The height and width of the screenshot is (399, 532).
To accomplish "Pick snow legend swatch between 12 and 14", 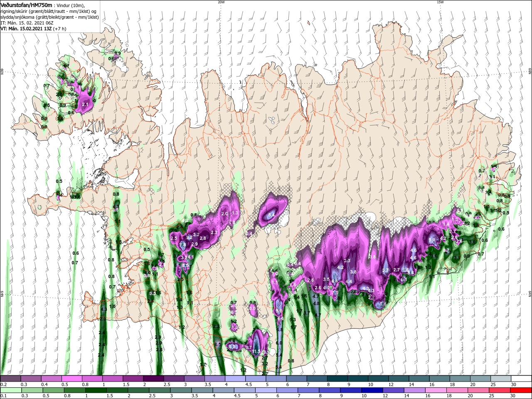I will click(399, 379).
